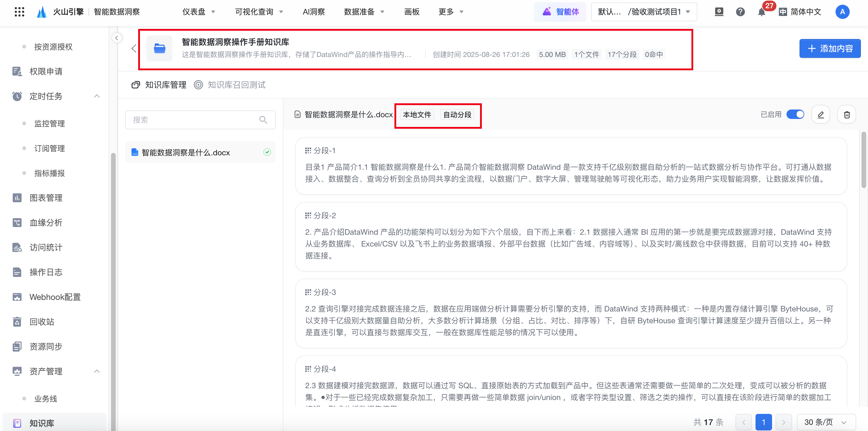
Task: Collapse the left sidebar with arrow handle
Action: 117,38
